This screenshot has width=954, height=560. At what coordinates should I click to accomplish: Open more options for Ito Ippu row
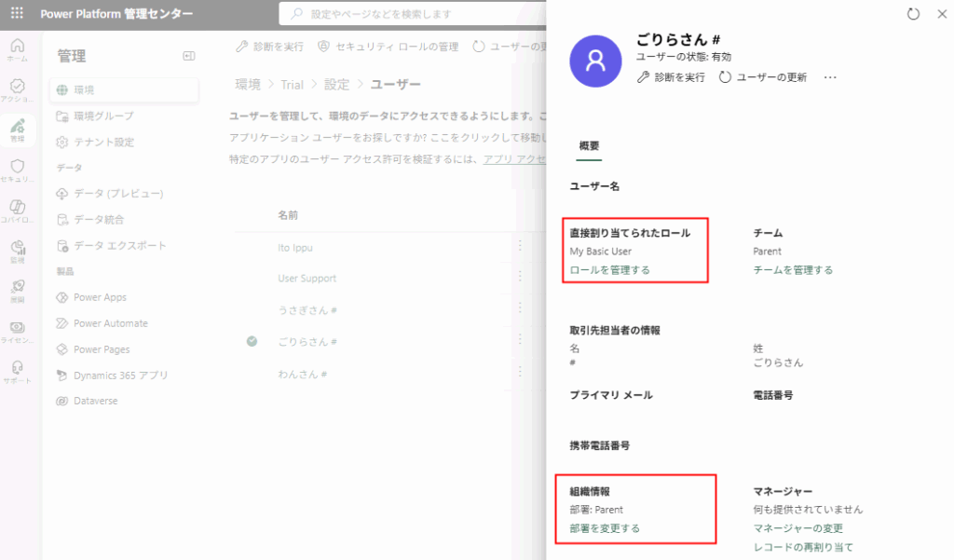point(520,246)
